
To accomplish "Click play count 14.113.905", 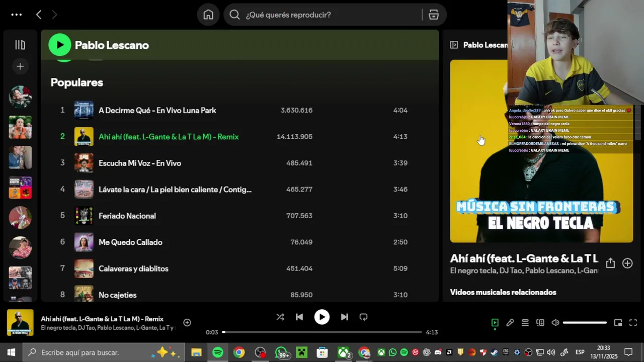I will point(294,136).
